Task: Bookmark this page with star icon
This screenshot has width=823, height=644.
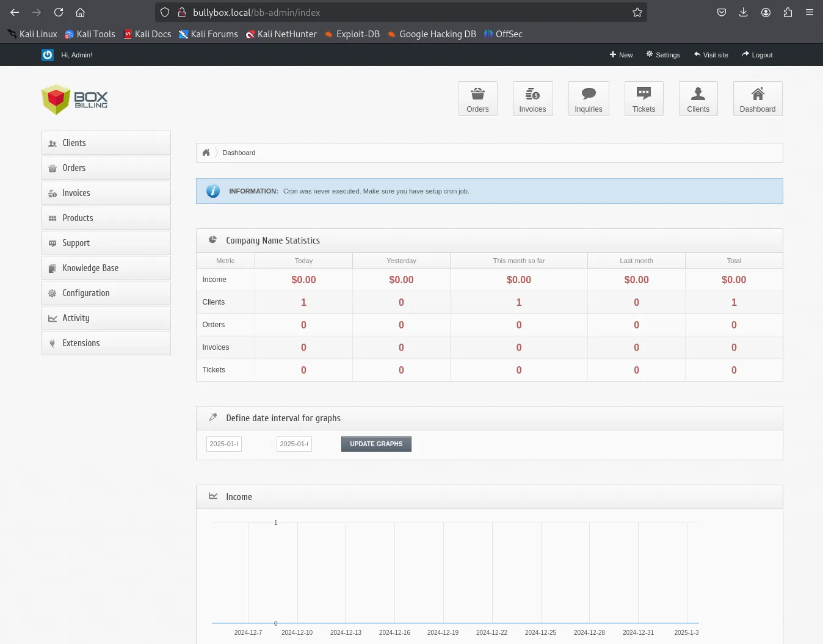Action: (637, 12)
